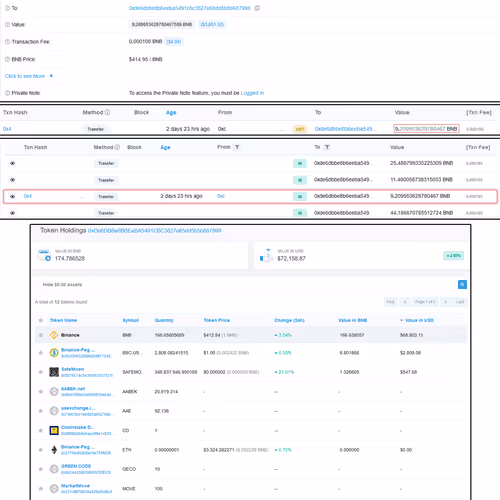This screenshot has height=500, width=500.
Task: Star the SafeMoon token row
Action: point(41,372)
